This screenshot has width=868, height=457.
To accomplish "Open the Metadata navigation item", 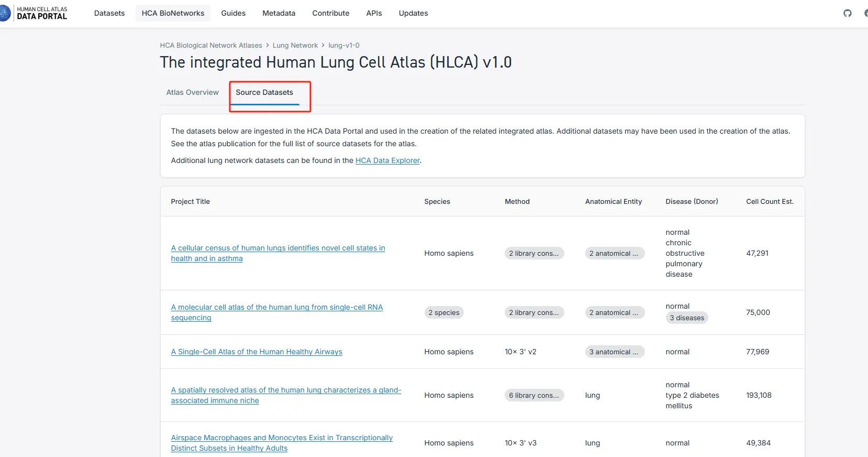I will (279, 13).
